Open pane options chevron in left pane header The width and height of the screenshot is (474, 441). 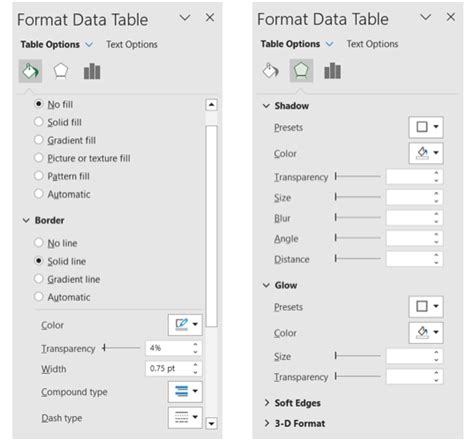(185, 18)
